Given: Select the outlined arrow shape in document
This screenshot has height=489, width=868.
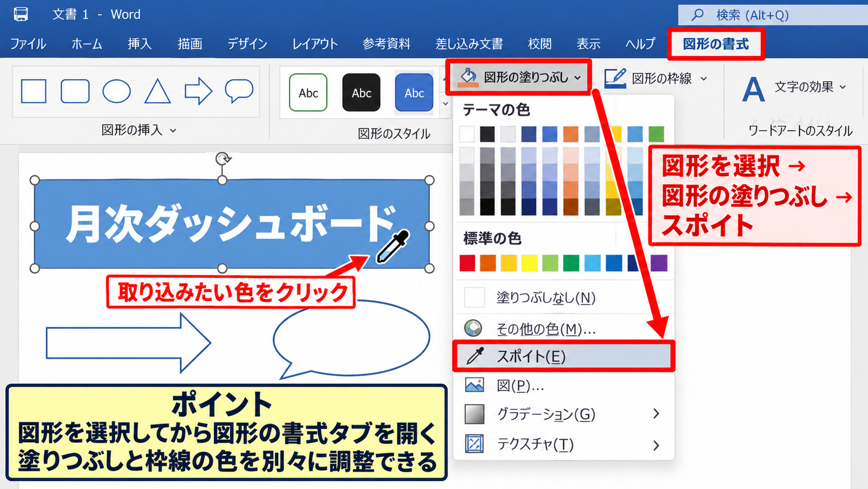Looking at the screenshot, I should click(128, 343).
